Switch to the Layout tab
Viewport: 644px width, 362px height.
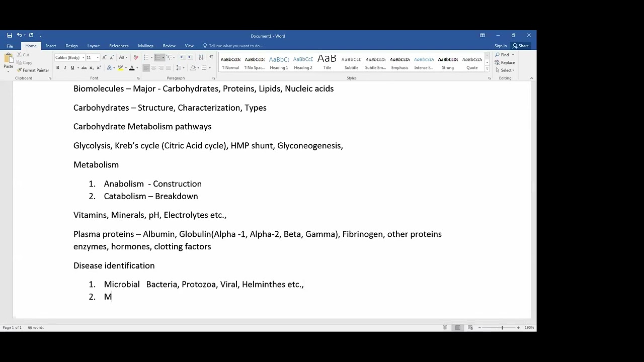coord(93,46)
